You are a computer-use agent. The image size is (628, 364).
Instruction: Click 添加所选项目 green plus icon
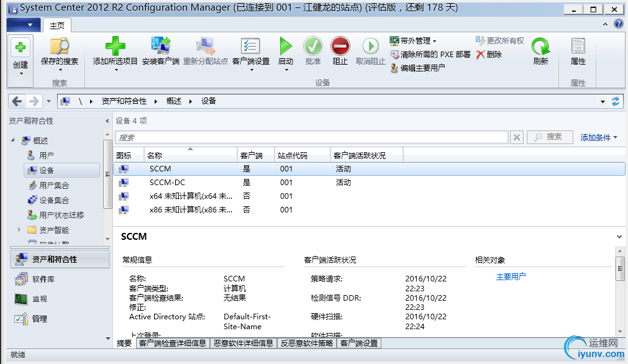click(x=116, y=47)
